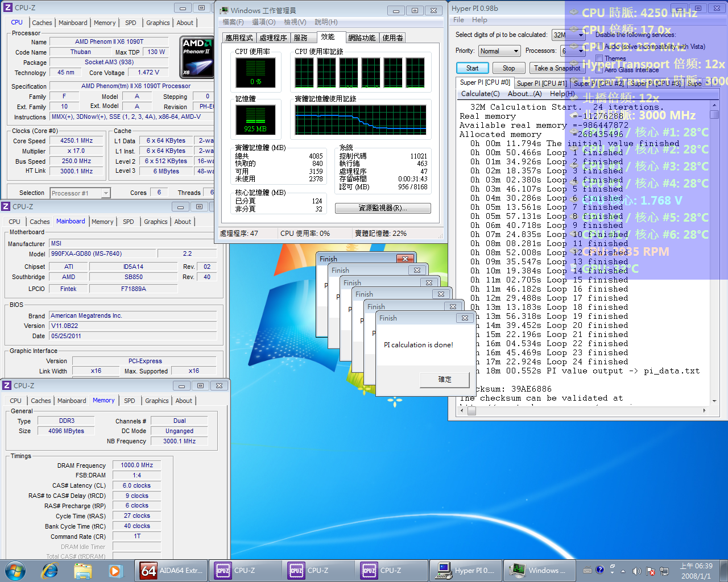The width and height of the screenshot is (728, 582).
Task: Click the Super PI log scroll-up arrow
Action: click(714, 106)
